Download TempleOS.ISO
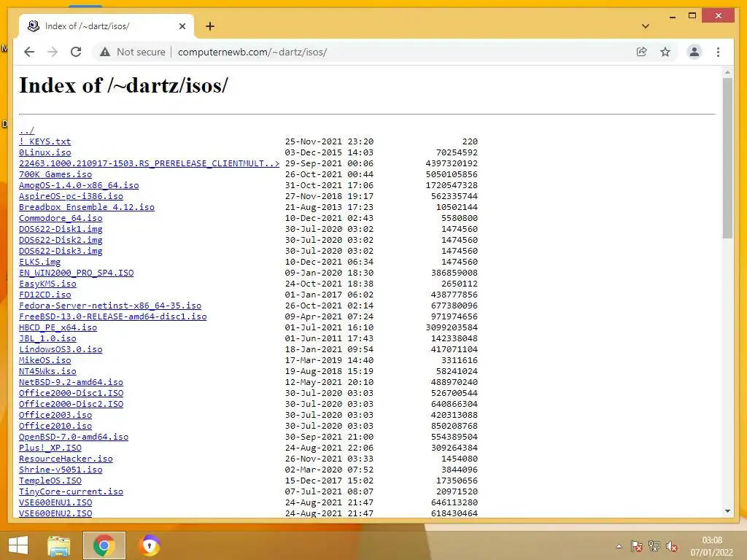The height and width of the screenshot is (560, 747). [50, 481]
